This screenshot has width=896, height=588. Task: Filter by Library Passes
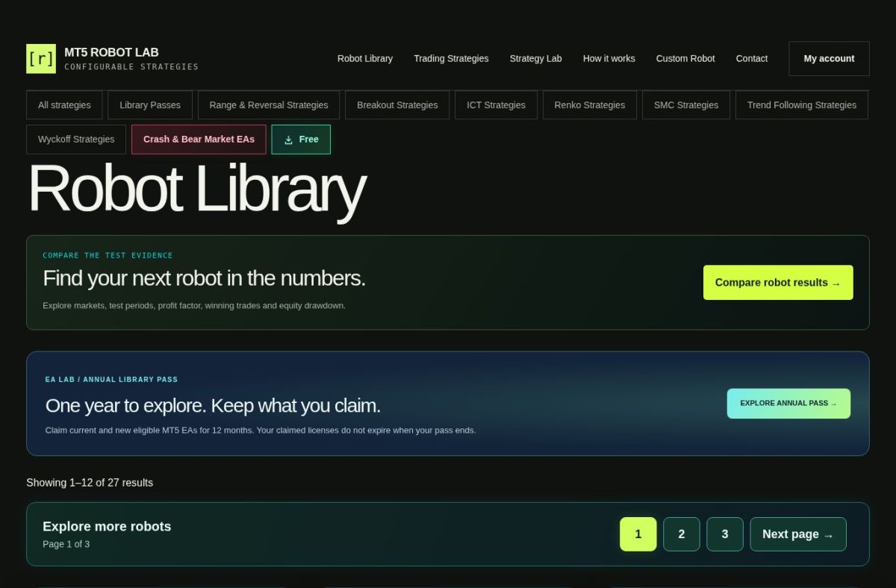[150, 105]
